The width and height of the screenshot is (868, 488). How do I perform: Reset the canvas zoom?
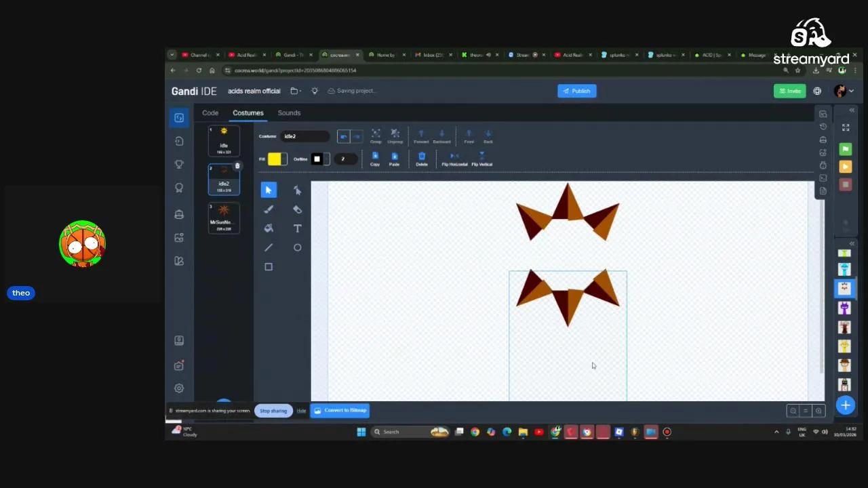pyautogui.click(x=806, y=411)
